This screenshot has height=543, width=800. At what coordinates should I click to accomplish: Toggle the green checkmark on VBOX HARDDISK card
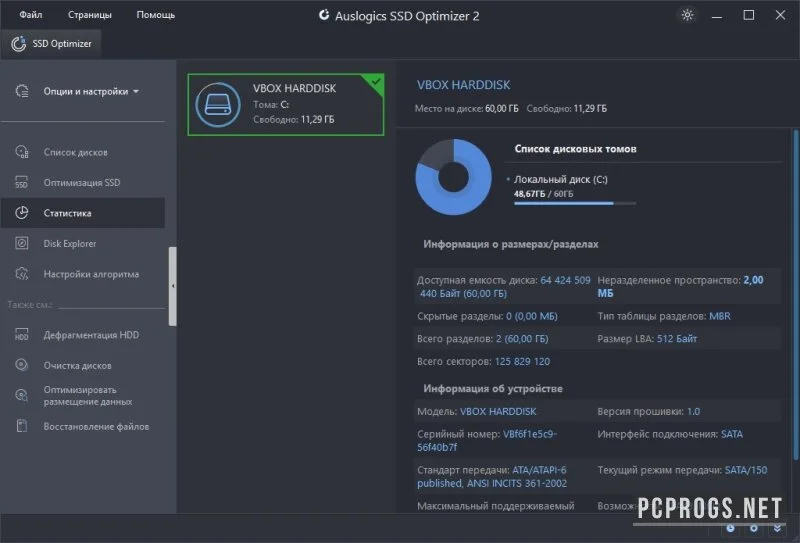(376, 82)
